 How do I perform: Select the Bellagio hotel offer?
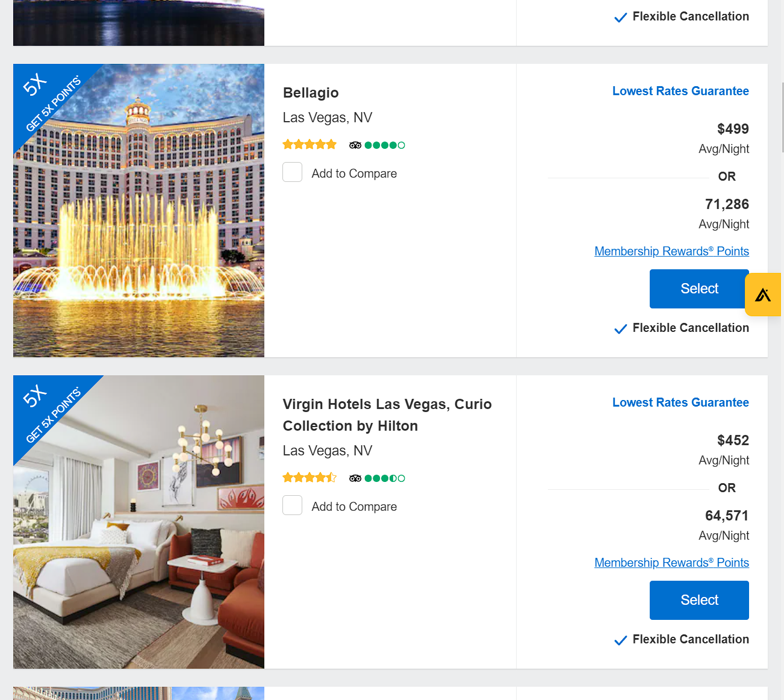(698, 289)
